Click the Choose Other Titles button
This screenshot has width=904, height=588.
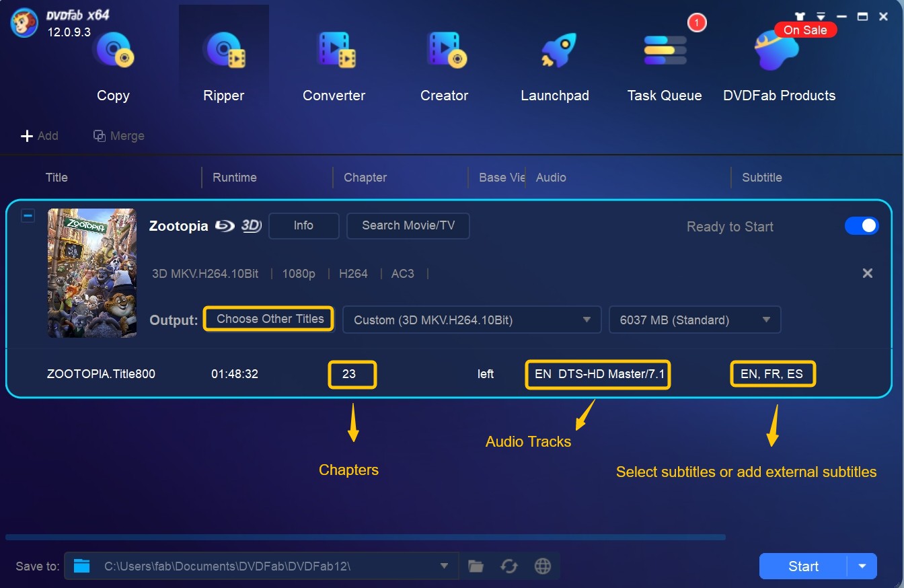pyautogui.click(x=270, y=319)
